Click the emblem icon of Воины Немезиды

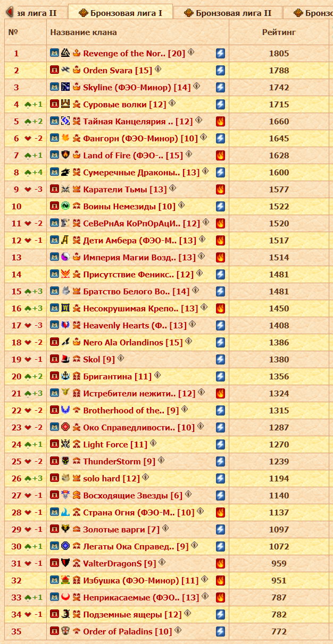click(x=65, y=207)
